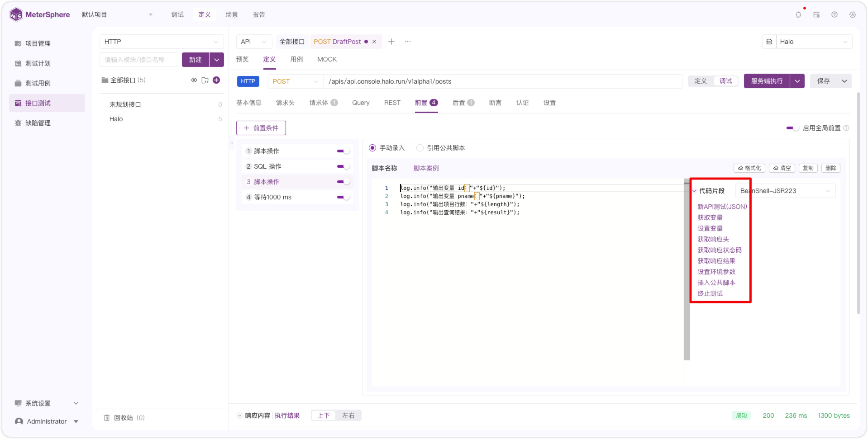Close the POST DraftPost tab

(x=374, y=42)
